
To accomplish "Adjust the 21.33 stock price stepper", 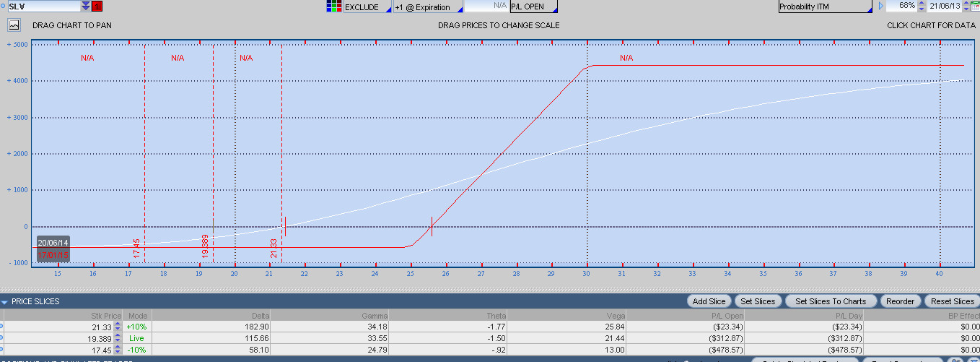I will [x=118, y=327].
